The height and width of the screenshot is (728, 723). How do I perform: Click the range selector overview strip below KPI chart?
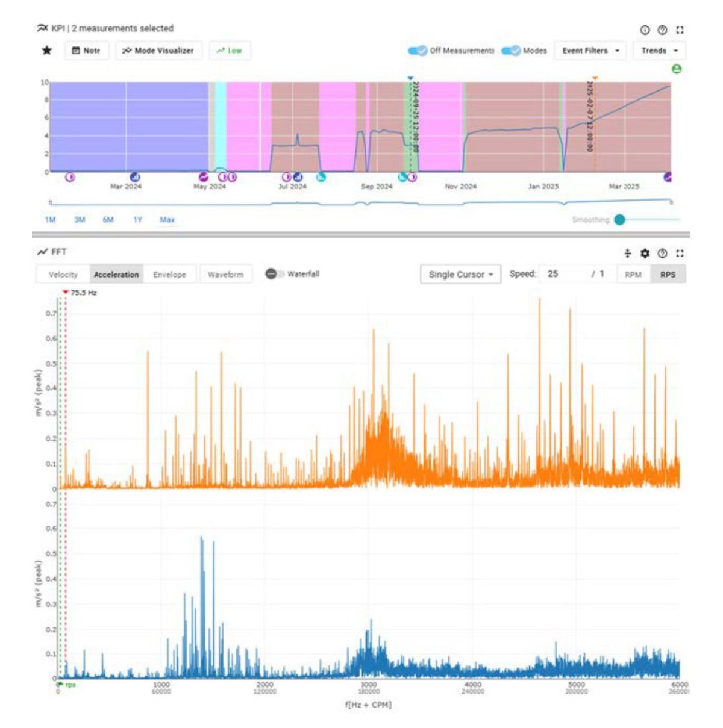pyautogui.click(x=360, y=203)
